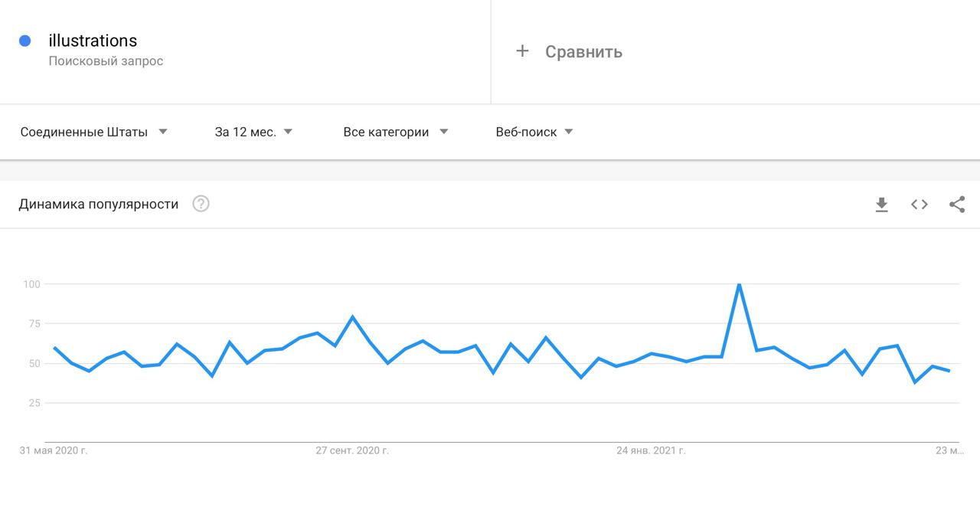Download the chart data as CSV
The width and height of the screenshot is (980, 508).
point(881,205)
